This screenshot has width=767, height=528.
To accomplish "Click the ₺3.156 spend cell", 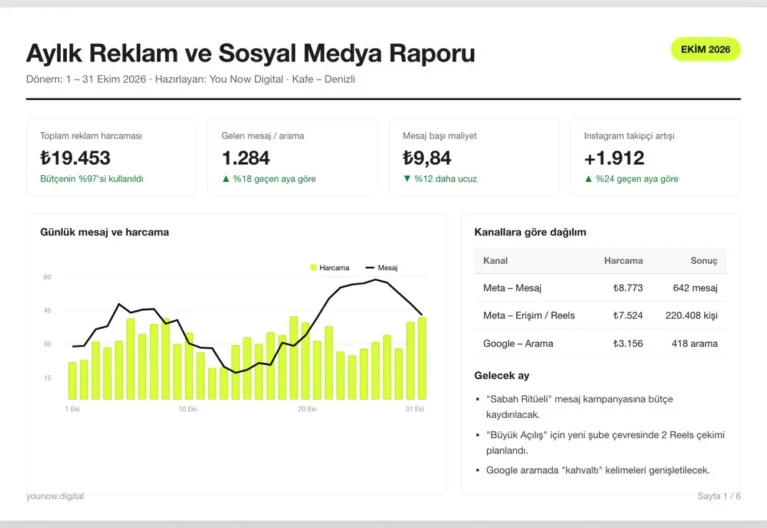I will pyautogui.click(x=628, y=344).
